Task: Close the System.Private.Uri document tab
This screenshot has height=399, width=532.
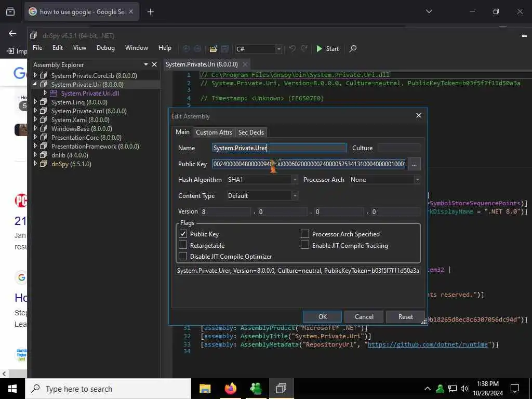Action: tap(245, 64)
